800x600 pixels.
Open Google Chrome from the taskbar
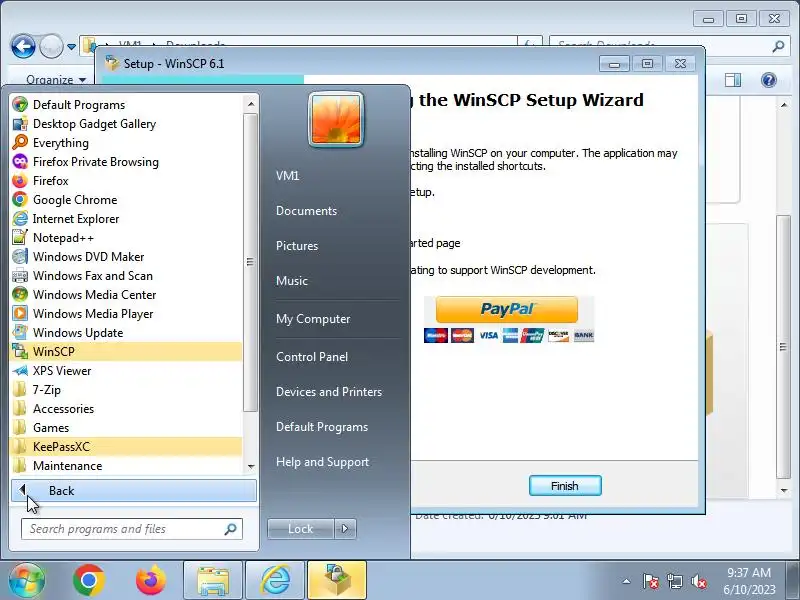[89, 580]
